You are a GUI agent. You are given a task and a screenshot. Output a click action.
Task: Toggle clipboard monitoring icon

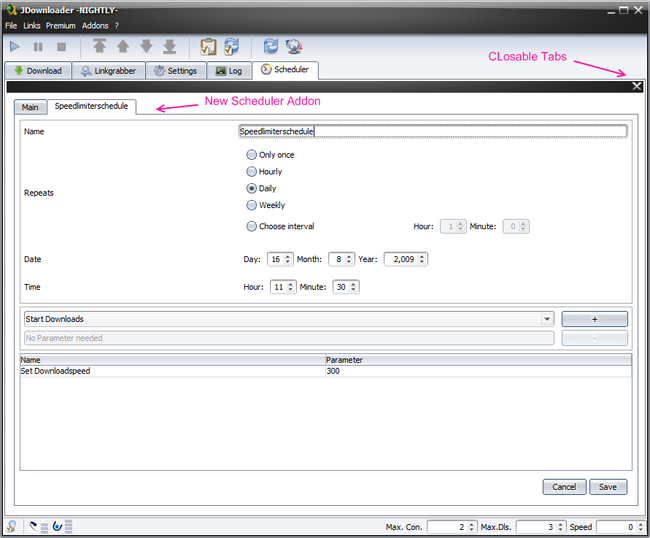209,46
